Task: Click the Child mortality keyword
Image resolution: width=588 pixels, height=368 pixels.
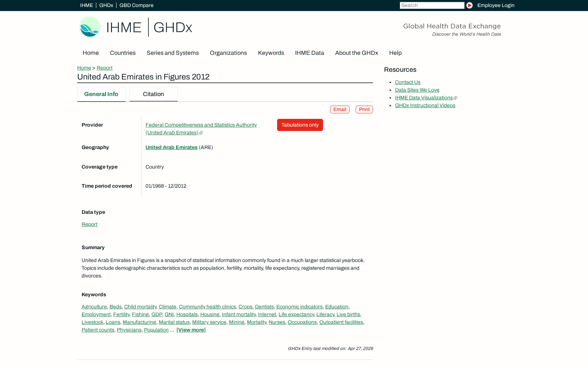Action: (x=140, y=307)
